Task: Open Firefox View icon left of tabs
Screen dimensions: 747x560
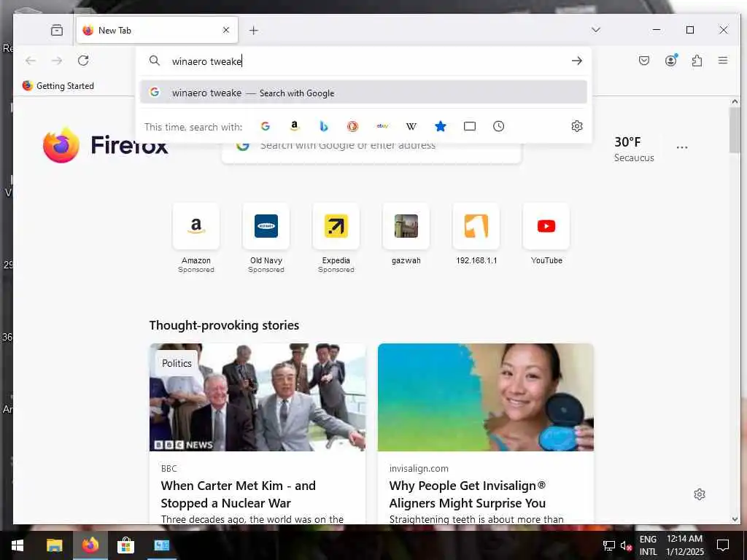Action: (57, 31)
